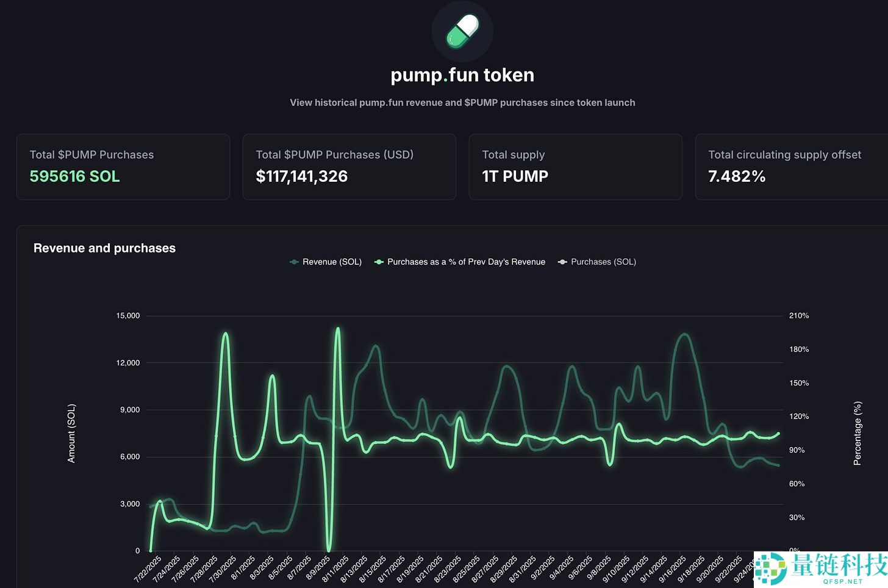888x588 pixels.
Task: Select the Total $PUMP Purchases card
Action: click(x=123, y=167)
